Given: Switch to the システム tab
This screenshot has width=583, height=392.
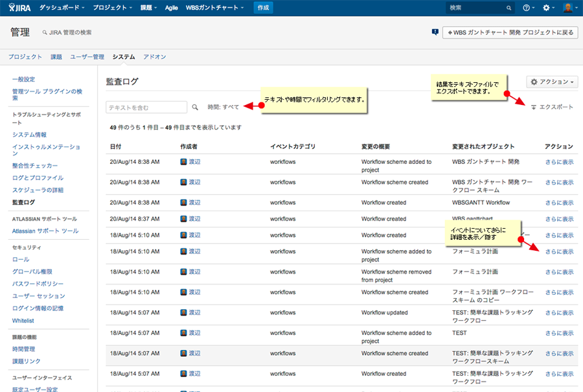Looking at the screenshot, I should click(124, 56).
